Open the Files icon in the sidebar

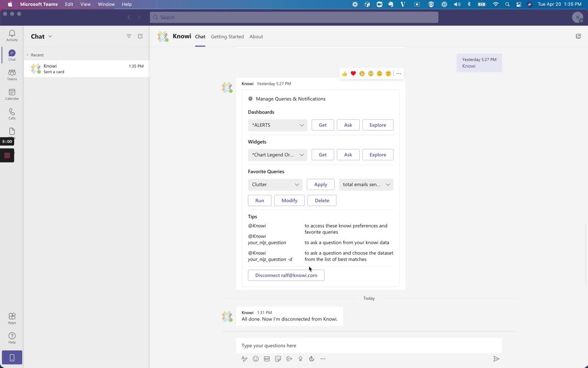(12, 131)
